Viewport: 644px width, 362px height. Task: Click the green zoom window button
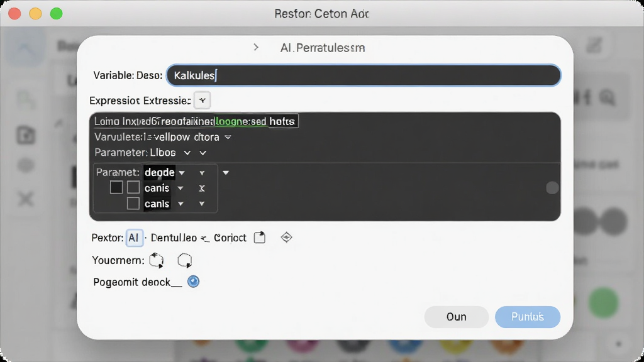56,14
